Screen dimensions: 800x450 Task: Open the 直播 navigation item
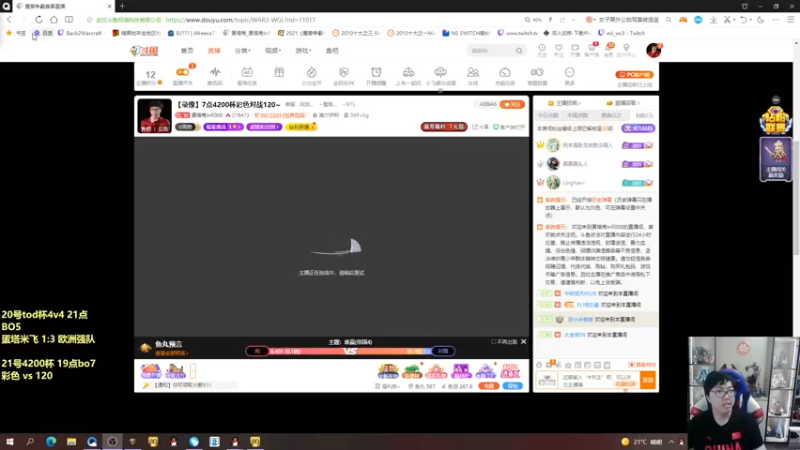coord(214,51)
